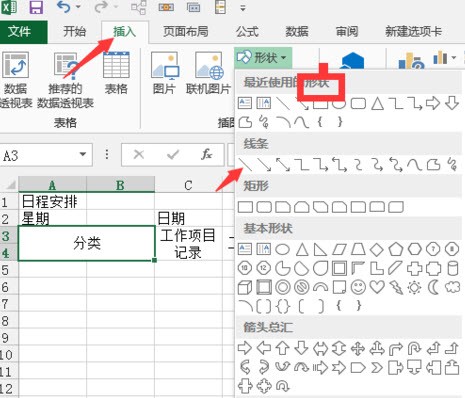Select the cell containing 星期

[52, 218]
